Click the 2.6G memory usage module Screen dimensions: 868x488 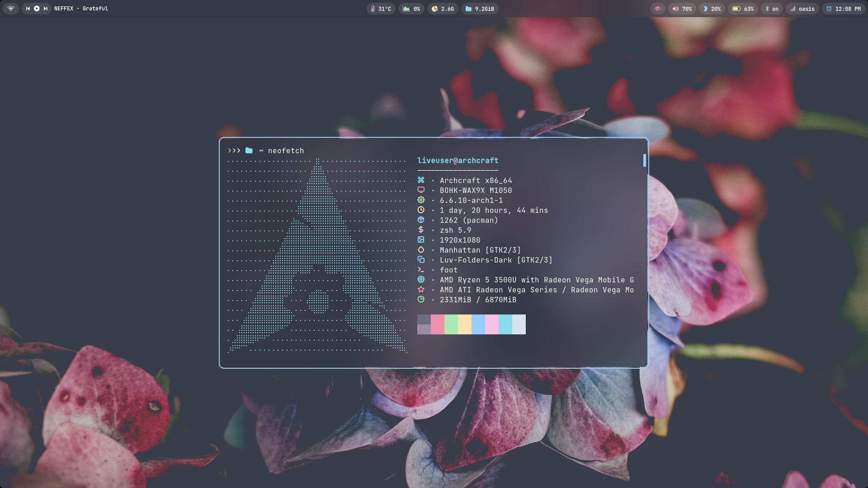(442, 9)
